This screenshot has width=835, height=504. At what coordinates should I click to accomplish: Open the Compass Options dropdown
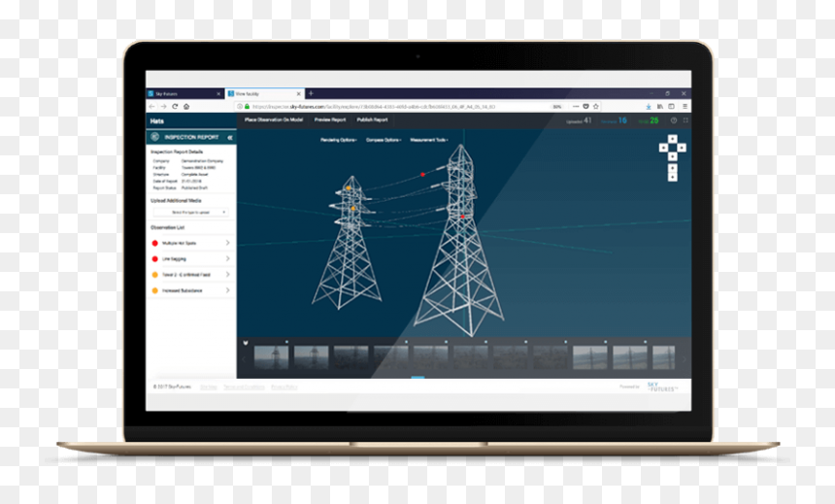tap(384, 140)
